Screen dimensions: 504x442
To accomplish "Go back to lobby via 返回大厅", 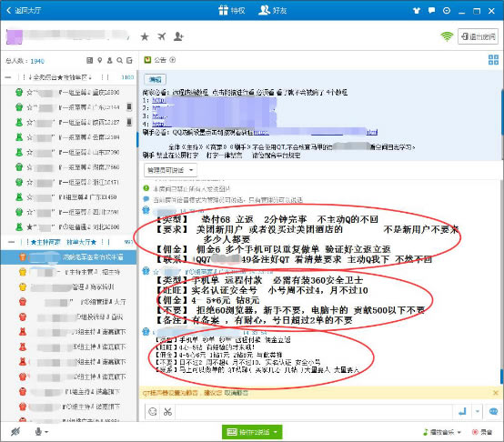I will [24, 10].
